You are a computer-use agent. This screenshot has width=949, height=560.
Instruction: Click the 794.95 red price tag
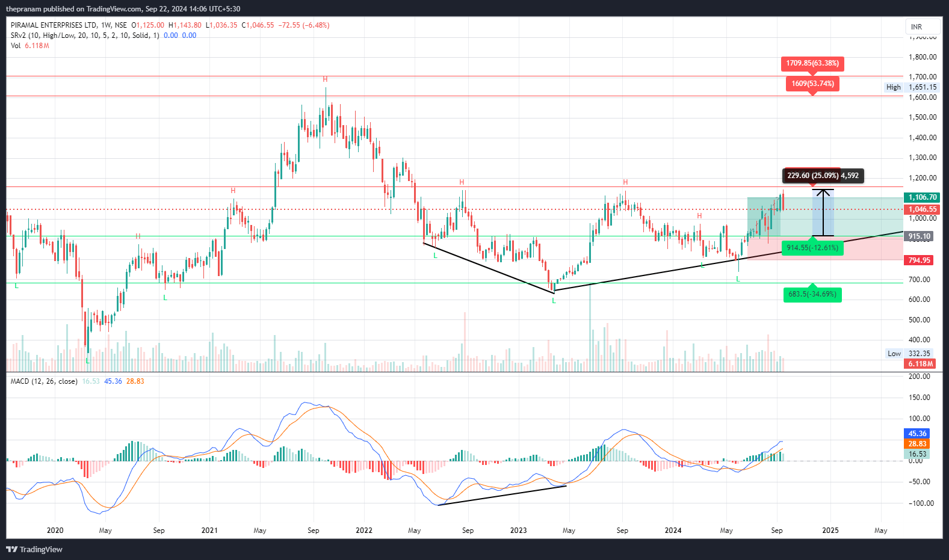tap(920, 260)
